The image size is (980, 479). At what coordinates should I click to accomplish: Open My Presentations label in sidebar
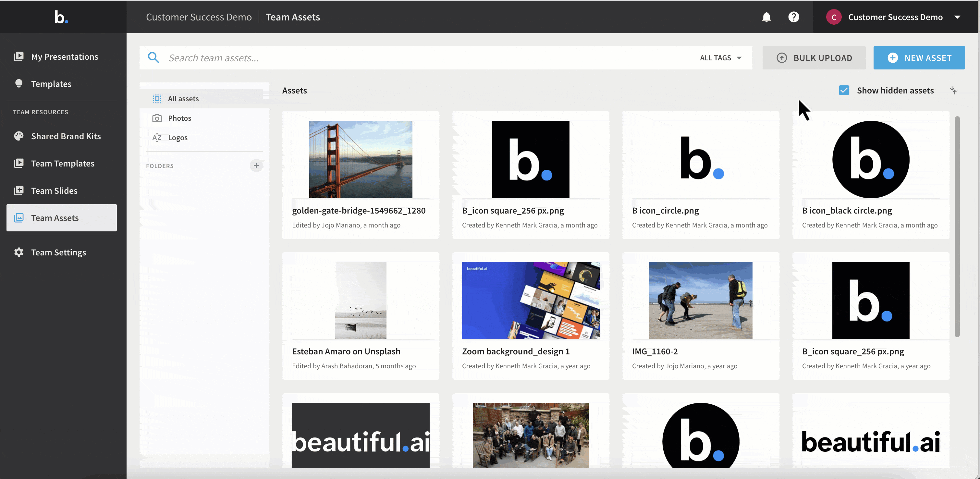tap(65, 57)
